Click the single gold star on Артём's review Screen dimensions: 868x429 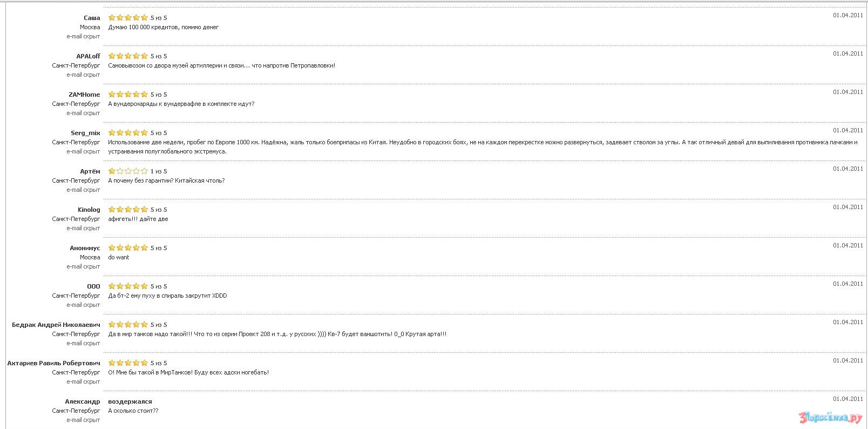click(112, 171)
